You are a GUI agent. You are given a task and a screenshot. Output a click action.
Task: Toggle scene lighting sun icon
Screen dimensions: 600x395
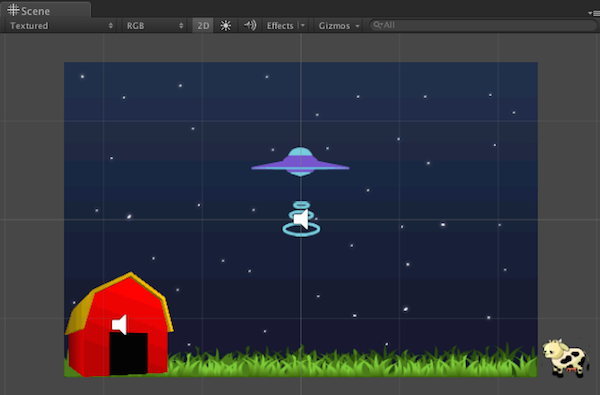coord(225,26)
